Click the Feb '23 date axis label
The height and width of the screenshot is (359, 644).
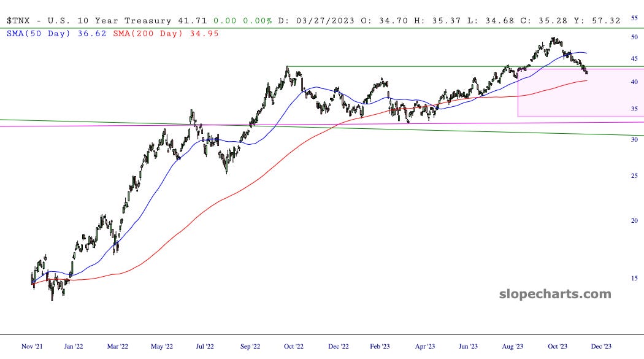pos(380,346)
